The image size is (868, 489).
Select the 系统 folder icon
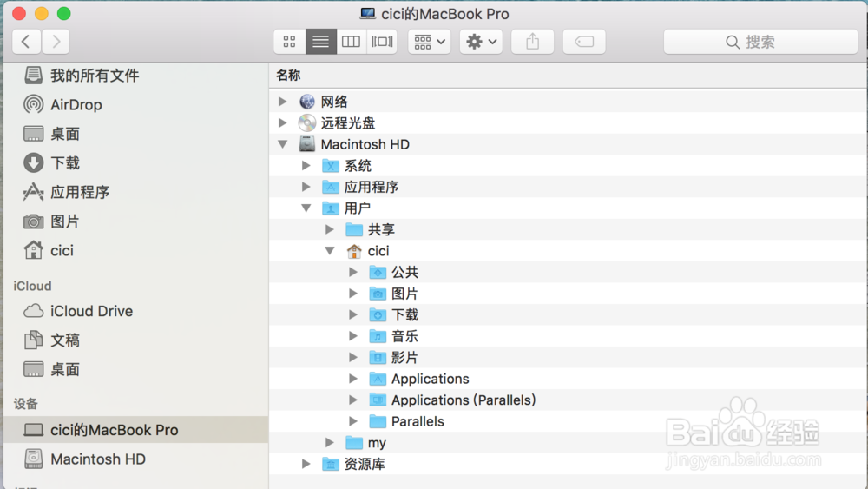[x=331, y=165]
